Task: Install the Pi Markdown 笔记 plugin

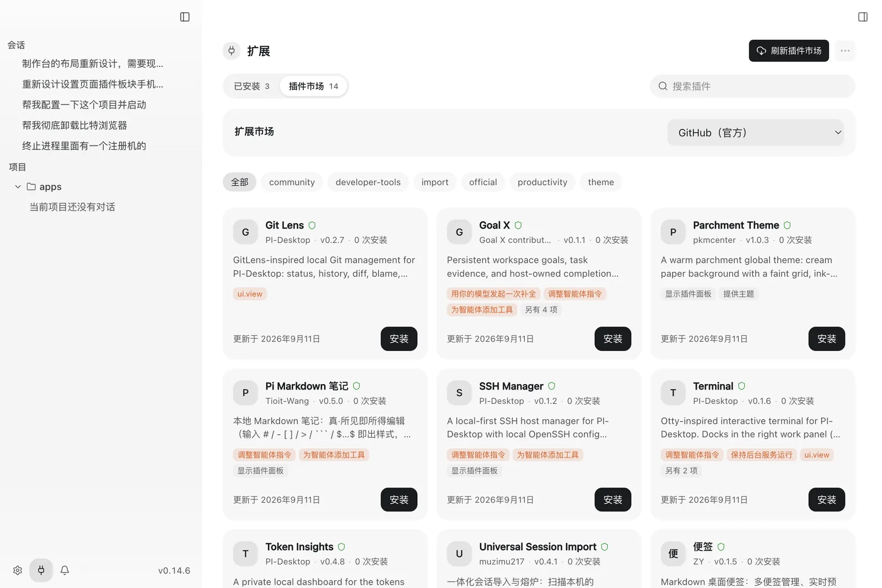Action: click(399, 500)
